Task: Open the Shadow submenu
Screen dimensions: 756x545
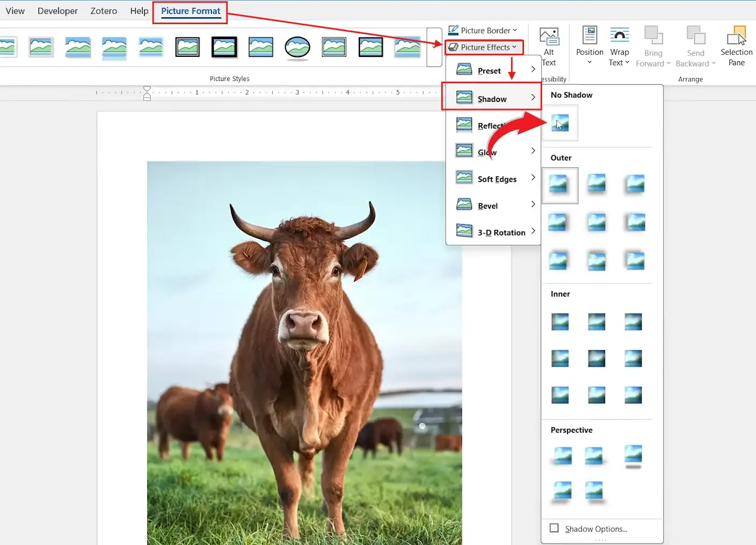Action: [493, 99]
